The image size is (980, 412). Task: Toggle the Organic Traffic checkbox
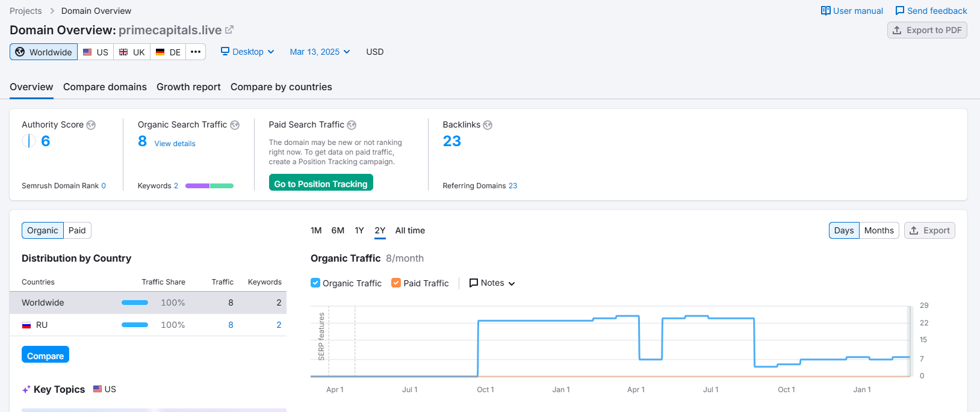pos(315,283)
